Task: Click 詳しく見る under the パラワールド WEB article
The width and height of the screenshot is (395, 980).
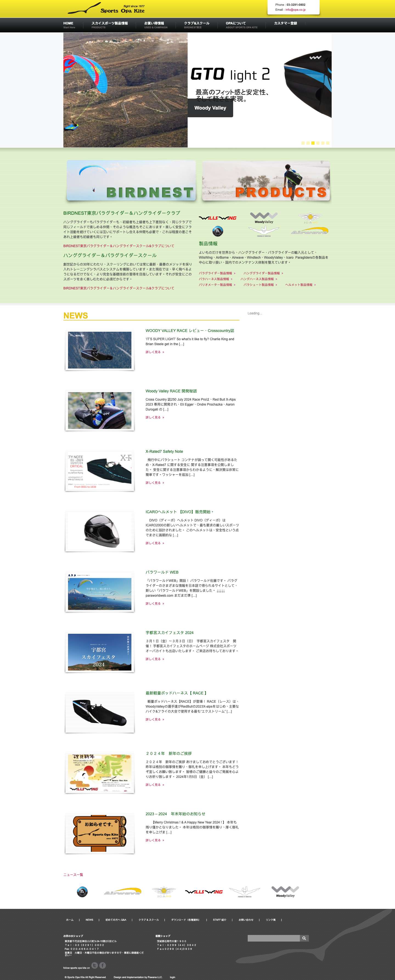Action: pyautogui.click(x=155, y=604)
